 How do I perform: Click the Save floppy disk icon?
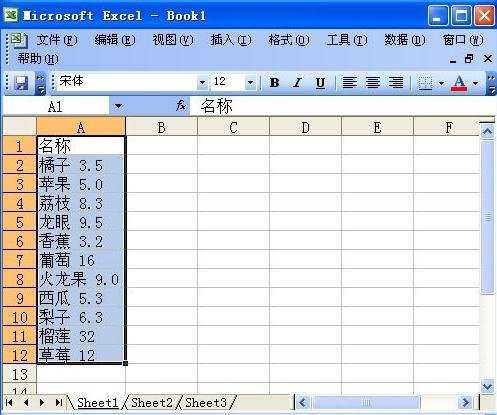[x=22, y=82]
